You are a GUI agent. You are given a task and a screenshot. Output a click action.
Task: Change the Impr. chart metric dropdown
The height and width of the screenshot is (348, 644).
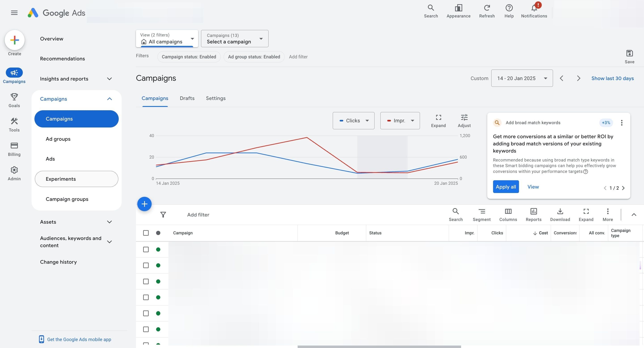pyautogui.click(x=400, y=121)
